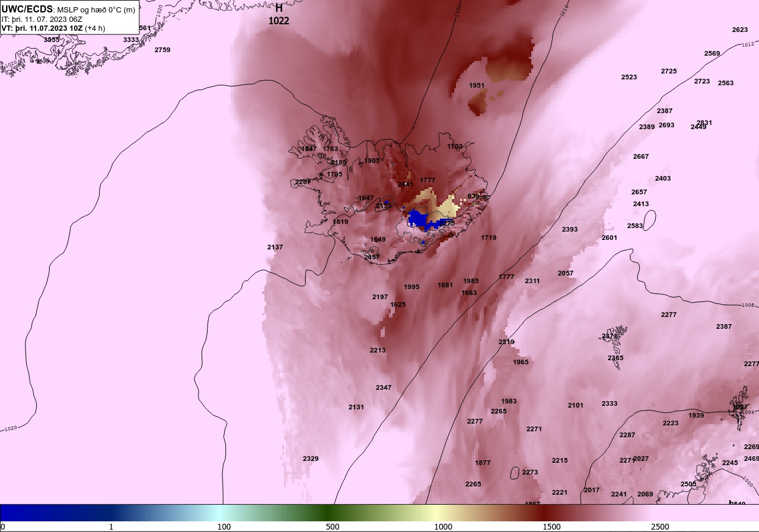Click the value 2131
Screen dimensions: 759x532
356,407
